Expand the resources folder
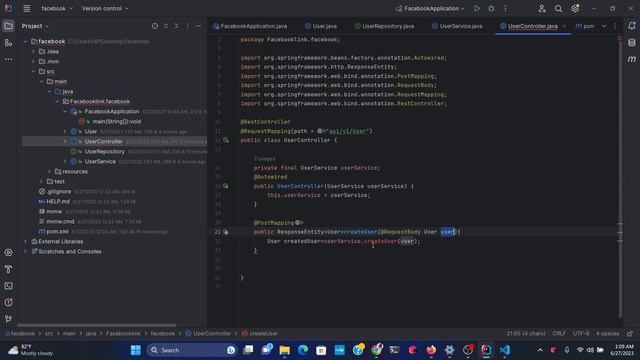The image size is (640, 360). [49, 171]
